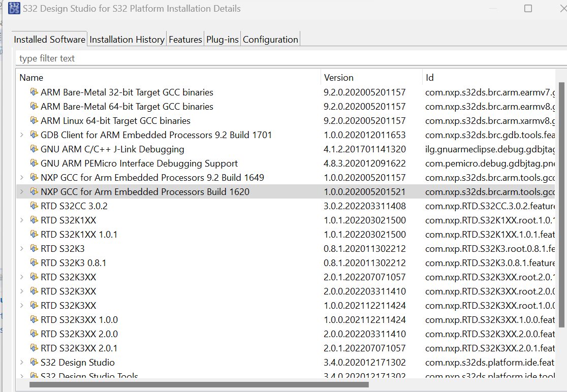Open the Plug-ins tab
This screenshot has width=567, height=392.
coord(222,39)
